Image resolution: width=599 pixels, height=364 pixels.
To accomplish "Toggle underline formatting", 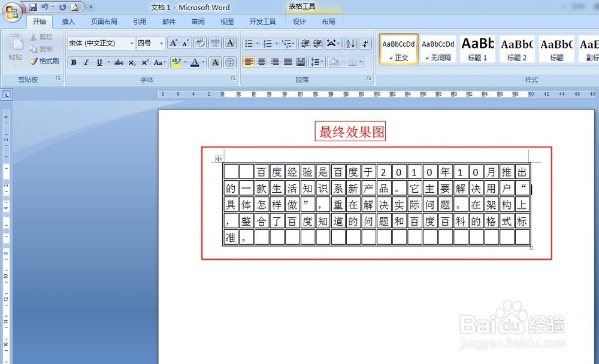I will [99, 62].
